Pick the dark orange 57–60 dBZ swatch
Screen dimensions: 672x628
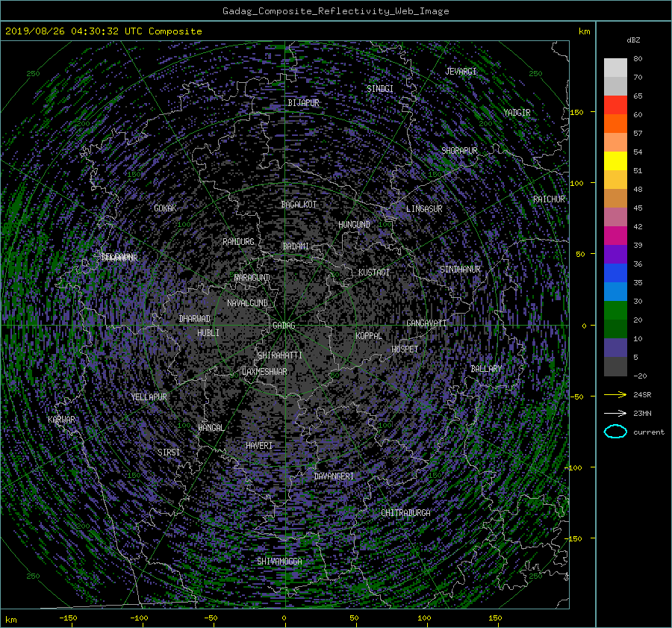click(615, 123)
